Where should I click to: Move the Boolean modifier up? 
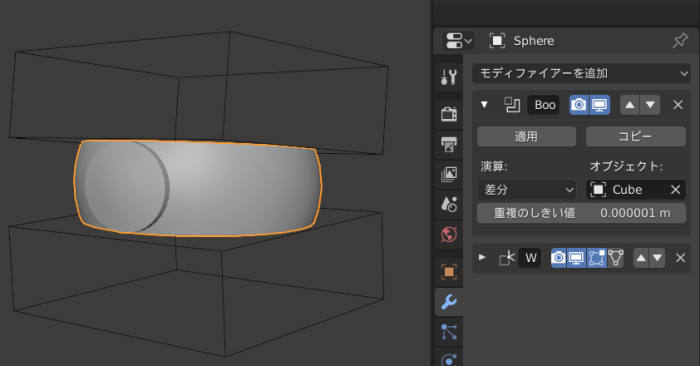[630, 105]
